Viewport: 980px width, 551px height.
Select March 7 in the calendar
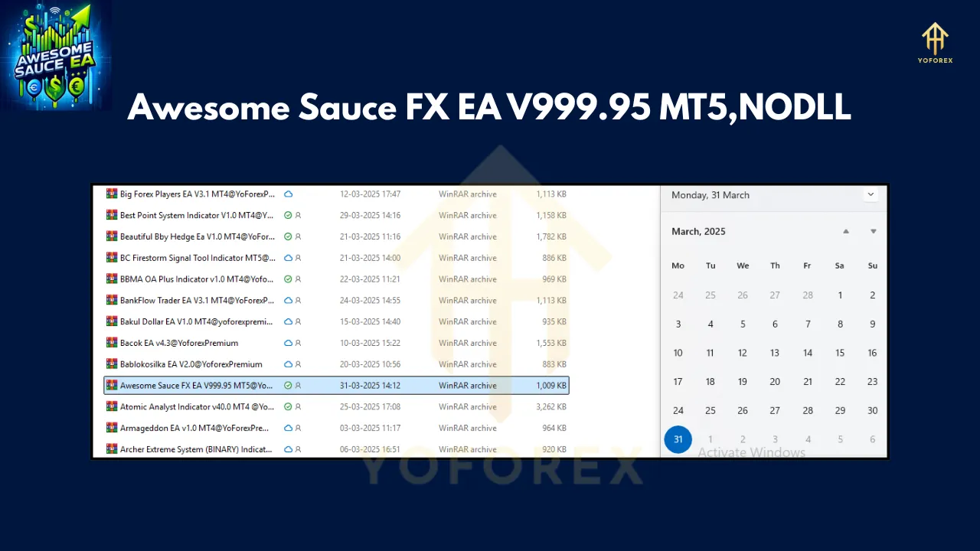click(x=808, y=324)
